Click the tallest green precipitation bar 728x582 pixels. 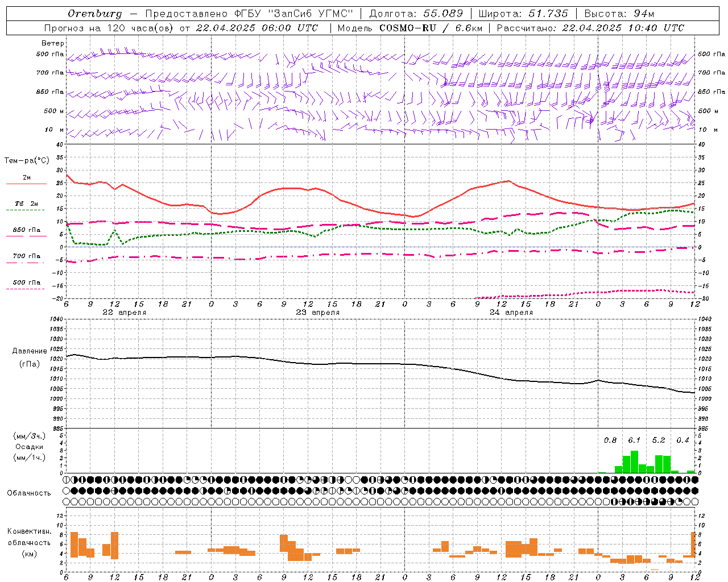[634, 462]
